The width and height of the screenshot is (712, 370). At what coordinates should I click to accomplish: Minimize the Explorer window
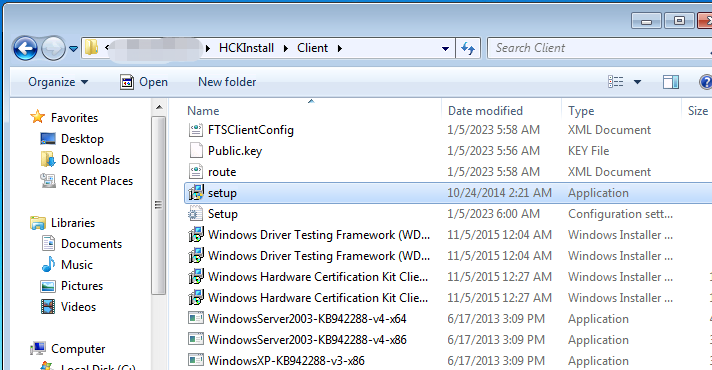pos(647,21)
